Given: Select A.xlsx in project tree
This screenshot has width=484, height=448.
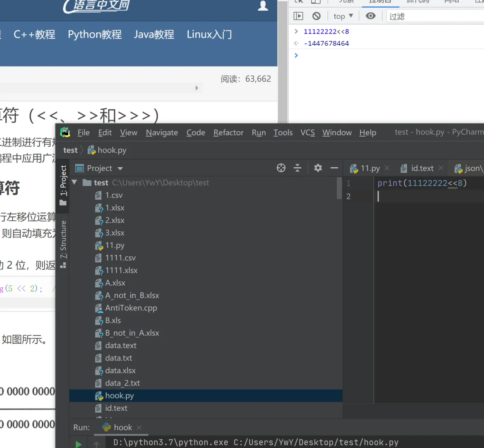Looking at the screenshot, I should tap(206, 283).
